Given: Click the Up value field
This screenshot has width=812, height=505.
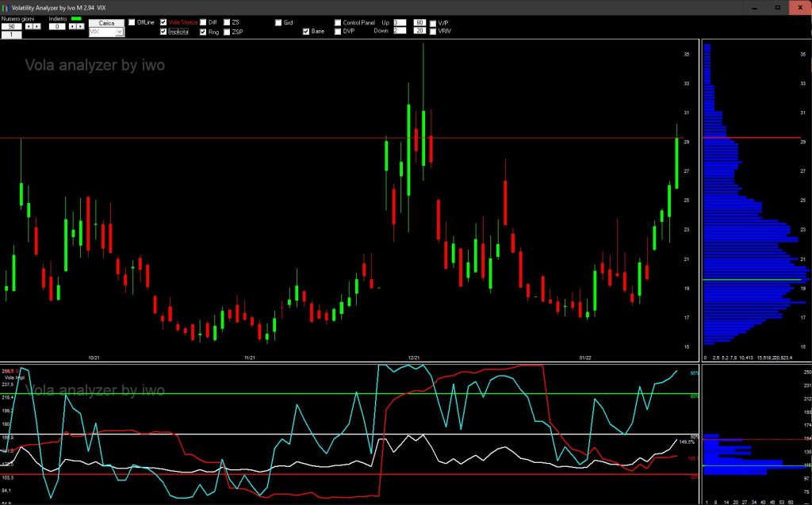Looking at the screenshot, I should tap(400, 23).
